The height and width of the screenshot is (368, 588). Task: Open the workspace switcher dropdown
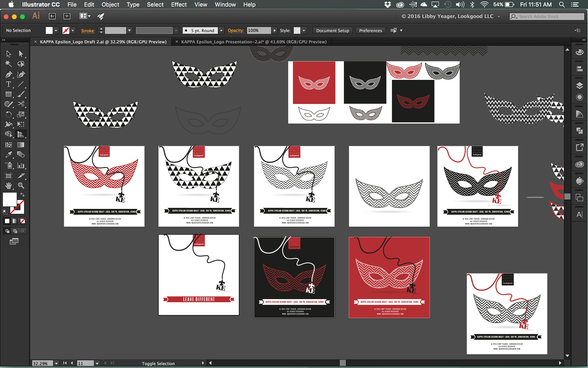451,16
